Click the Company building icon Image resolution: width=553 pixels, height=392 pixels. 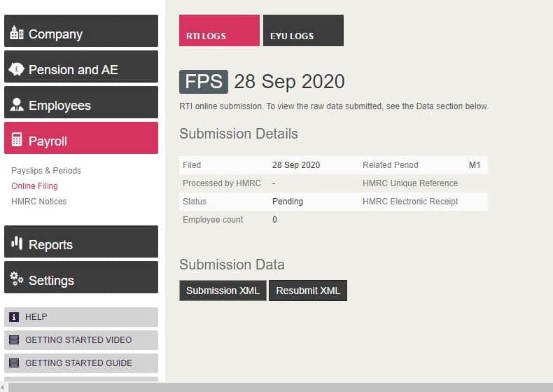tap(17, 33)
